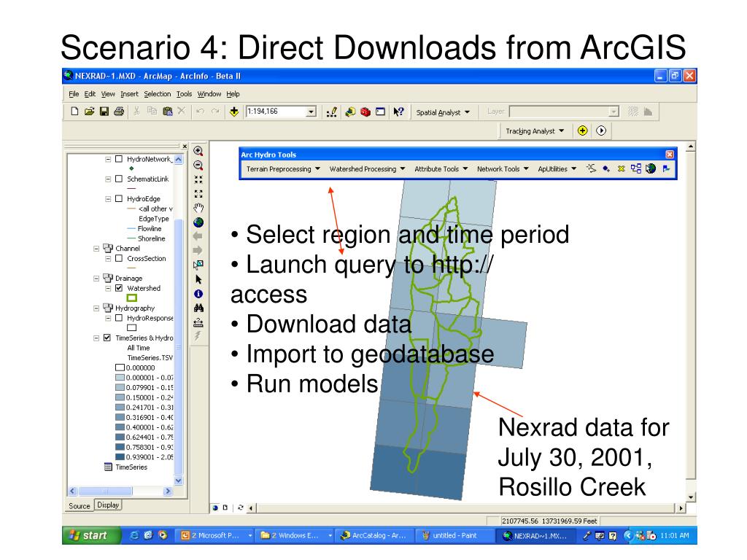Open the Selection menu
The image size is (747, 560).
(158, 94)
